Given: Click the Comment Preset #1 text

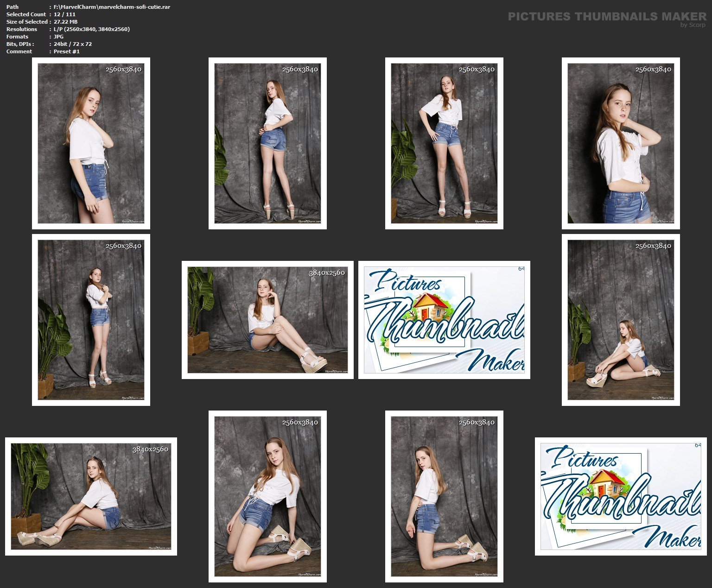Looking at the screenshot, I should click(x=66, y=51).
